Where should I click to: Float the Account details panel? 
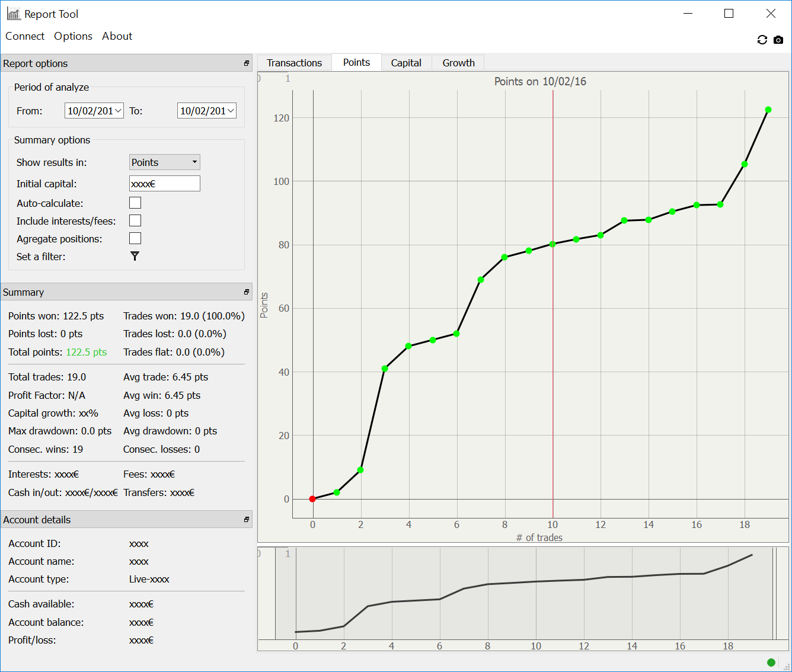[x=247, y=520]
